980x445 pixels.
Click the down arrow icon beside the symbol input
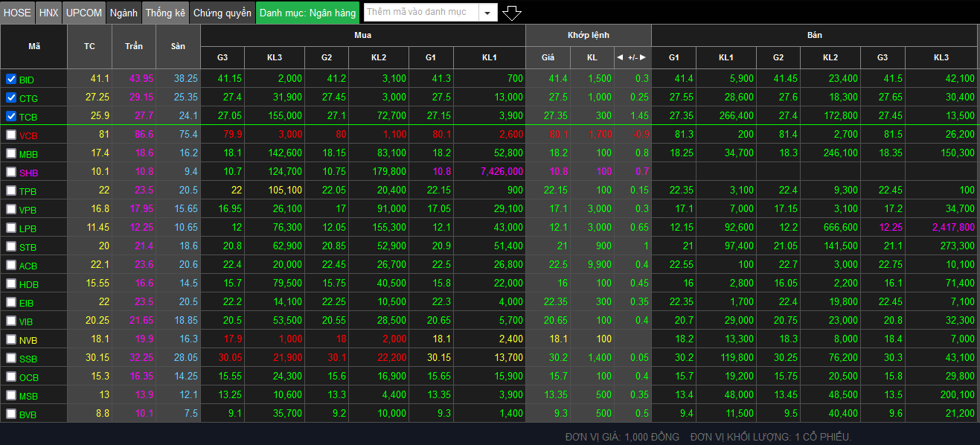512,13
